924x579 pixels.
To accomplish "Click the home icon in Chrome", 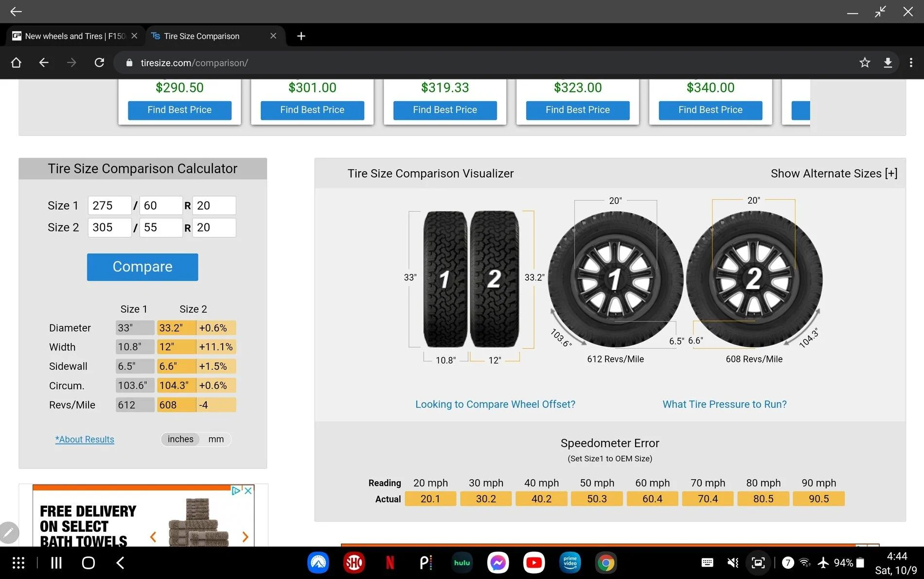I will [16, 62].
